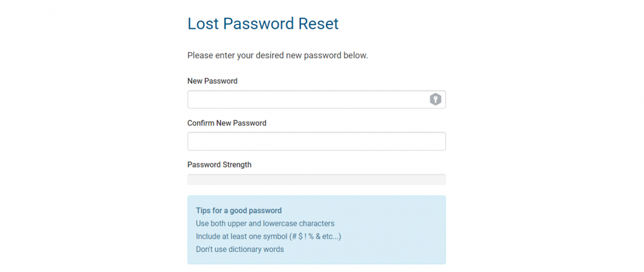Image resolution: width=644 pixels, height=272 pixels.
Task: Click the word 'Password' in the main heading
Action: (259, 24)
